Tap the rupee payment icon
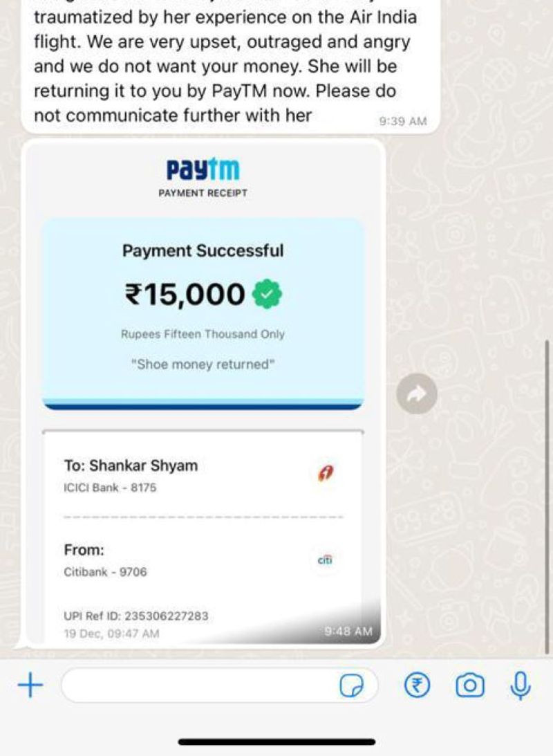The height and width of the screenshot is (756, 553). [417, 685]
